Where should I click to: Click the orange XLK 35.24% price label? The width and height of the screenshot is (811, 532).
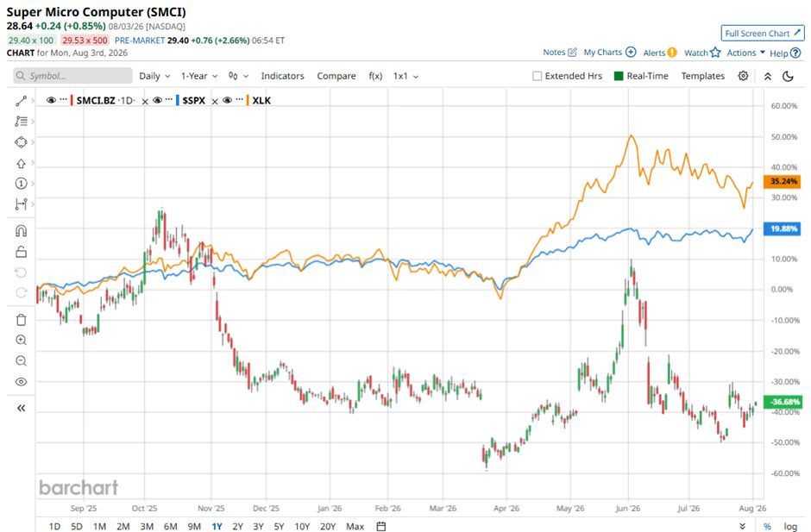(783, 181)
